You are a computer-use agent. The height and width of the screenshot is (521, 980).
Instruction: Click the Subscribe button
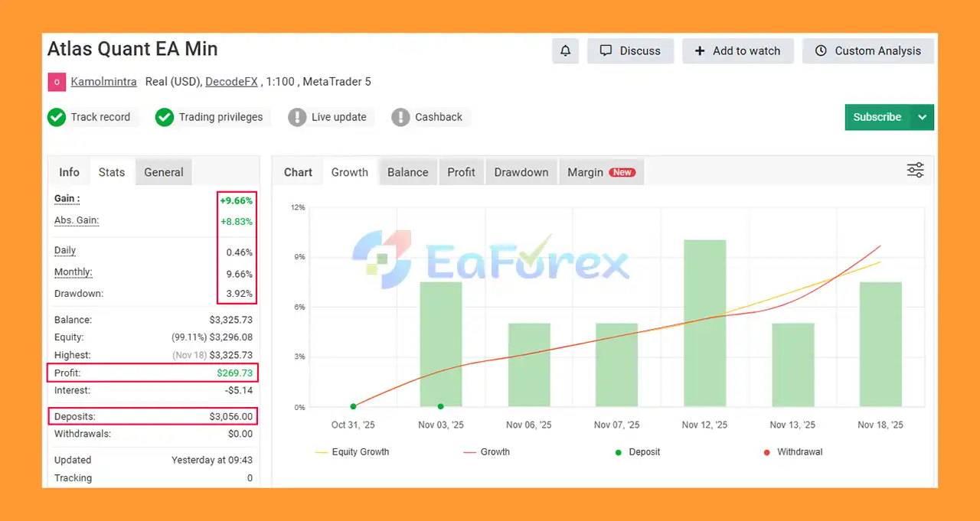pyautogui.click(x=876, y=117)
